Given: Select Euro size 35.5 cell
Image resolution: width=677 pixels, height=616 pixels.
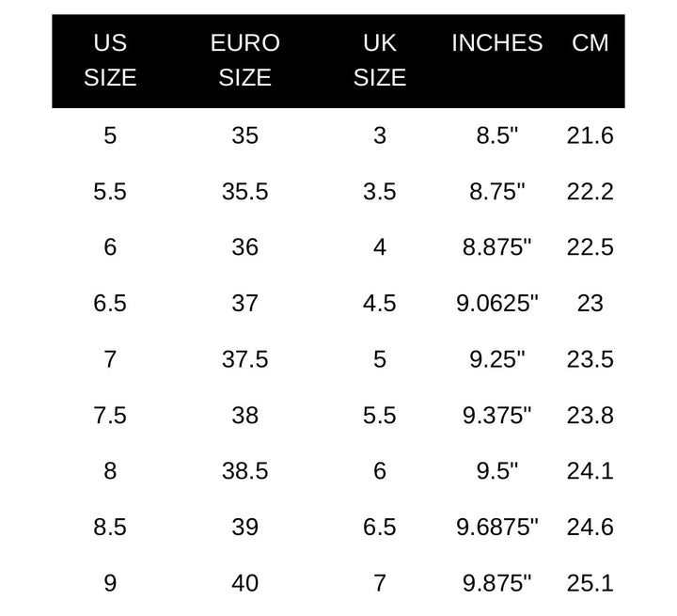Looking at the screenshot, I should 245,191.
